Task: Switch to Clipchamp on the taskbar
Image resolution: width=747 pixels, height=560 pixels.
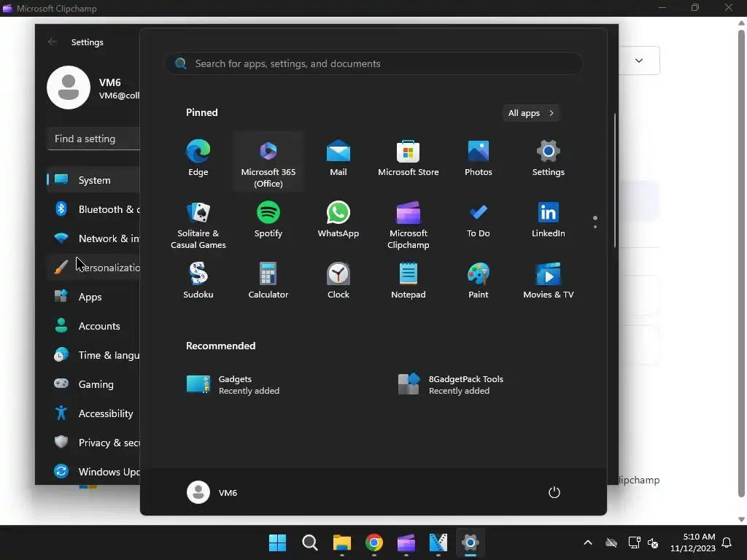Action: (406, 542)
